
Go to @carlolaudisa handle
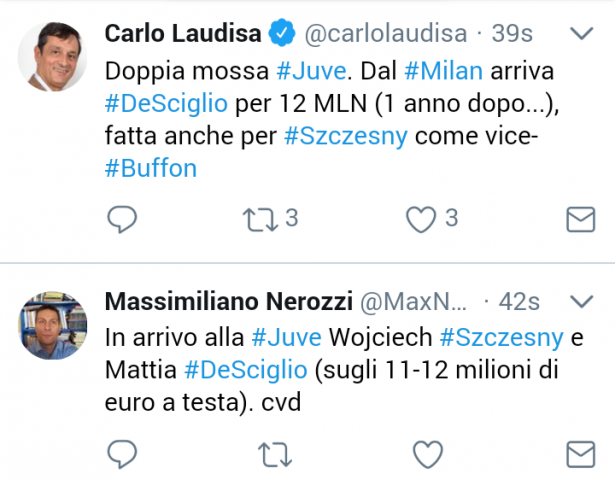click(x=385, y=34)
